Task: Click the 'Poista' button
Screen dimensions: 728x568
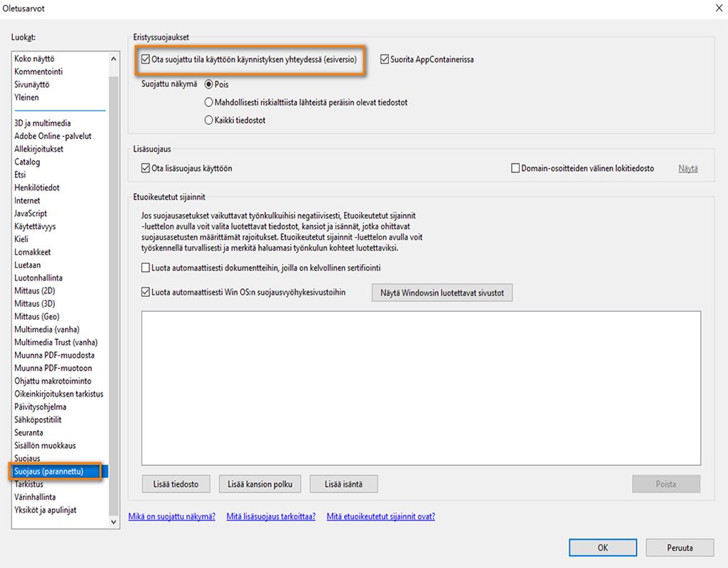Action: pyautogui.click(x=666, y=484)
